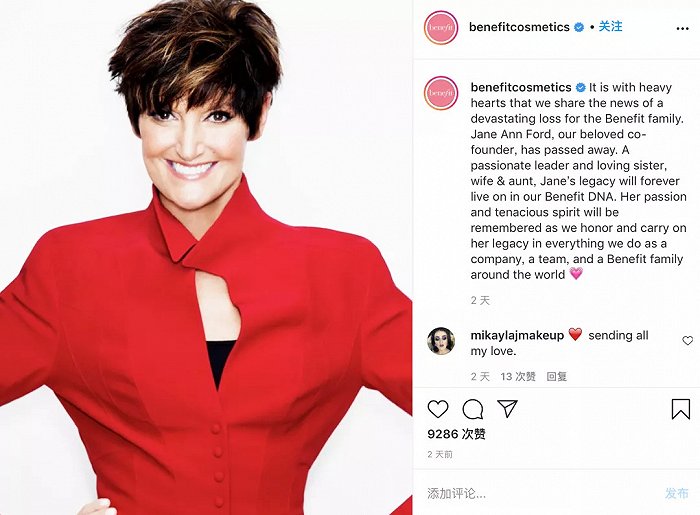
Task: Visit mikaylajmakeup username link
Action: (x=517, y=336)
